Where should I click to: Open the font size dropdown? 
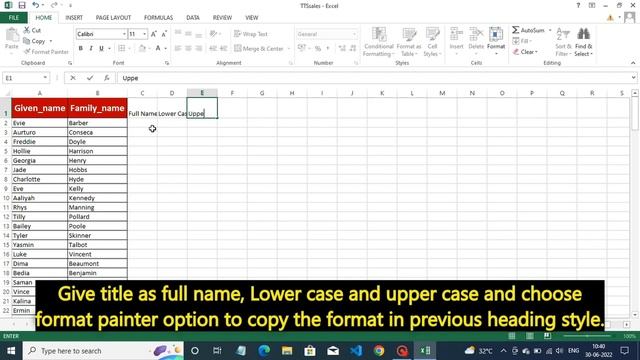pyautogui.click(x=144, y=34)
